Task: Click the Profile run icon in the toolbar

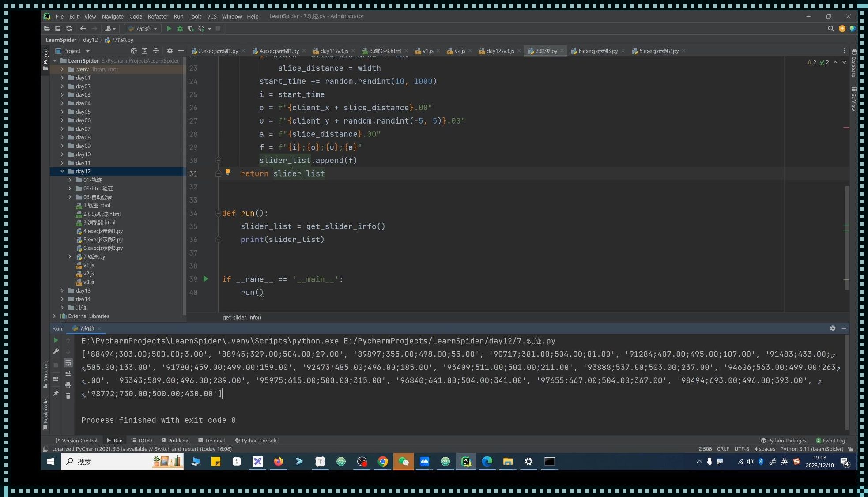Action: pyautogui.click(x=202, y=29)
